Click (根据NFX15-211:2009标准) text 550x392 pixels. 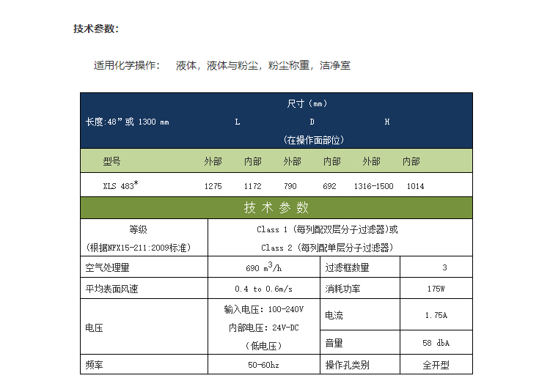tap(138, 248)
